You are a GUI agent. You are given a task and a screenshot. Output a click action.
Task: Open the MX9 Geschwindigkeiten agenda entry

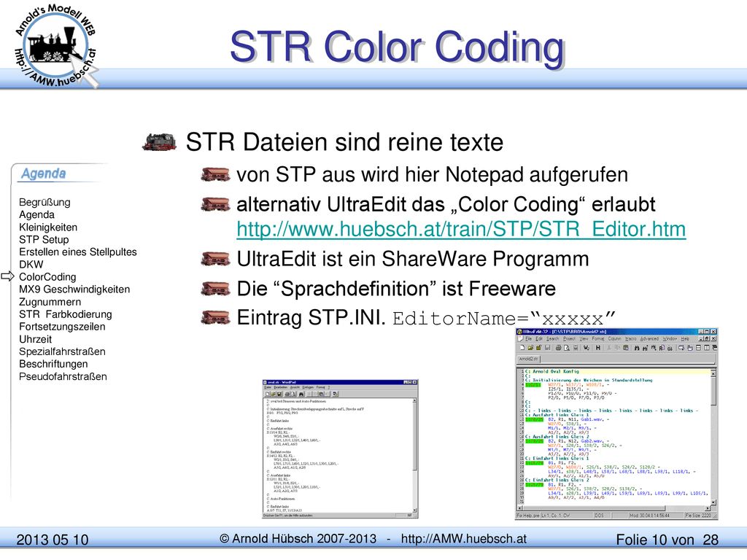74,289
